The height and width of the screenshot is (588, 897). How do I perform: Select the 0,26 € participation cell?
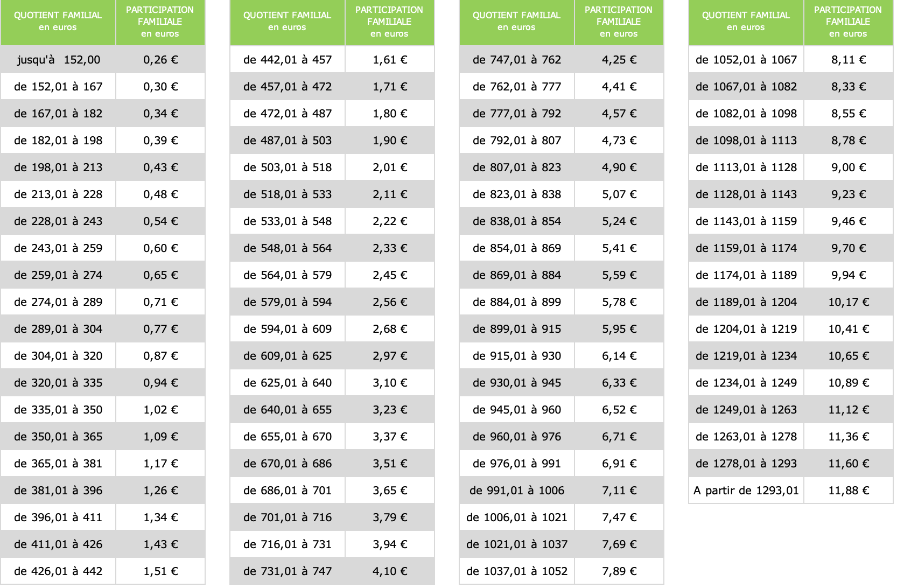pos(160,60)
